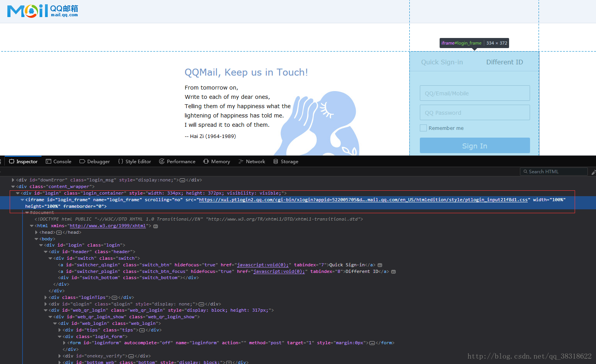
Task: Click ellipsis badge of the onekey_verify div
Action: click(131, 356)
